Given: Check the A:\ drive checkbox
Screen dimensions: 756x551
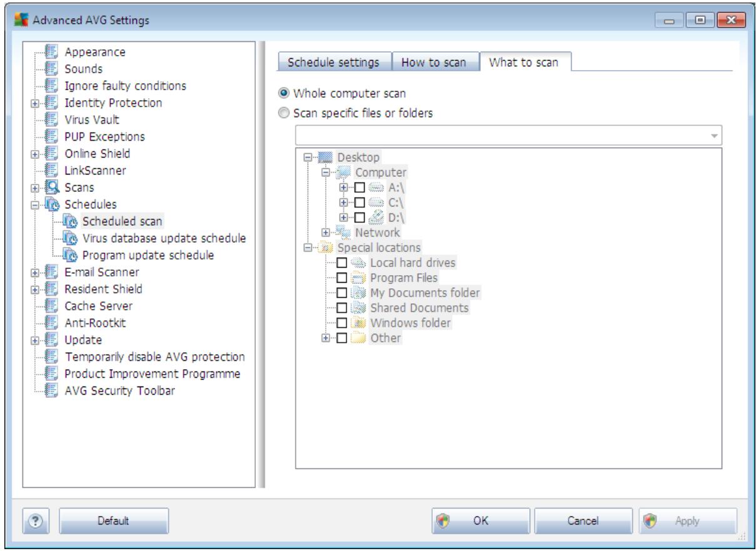Looking at the screenshot, I should click(x=360, y=187).
